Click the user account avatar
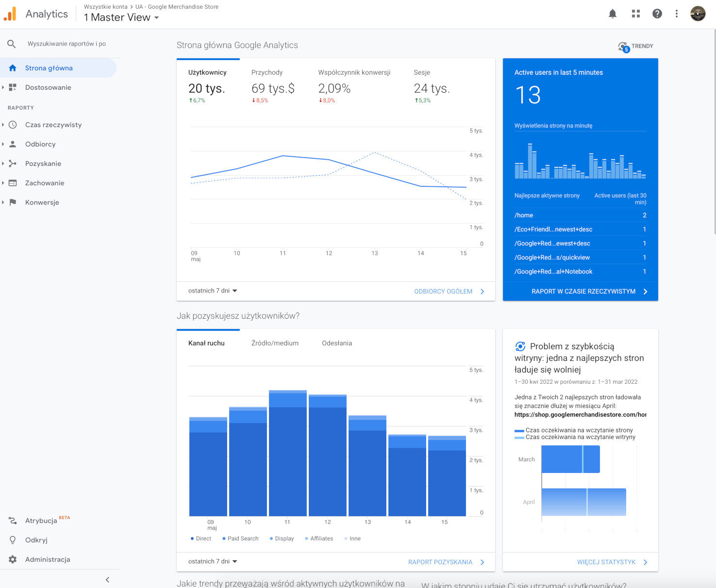Viewport: 716px width, 588px height. coord(698,14)
